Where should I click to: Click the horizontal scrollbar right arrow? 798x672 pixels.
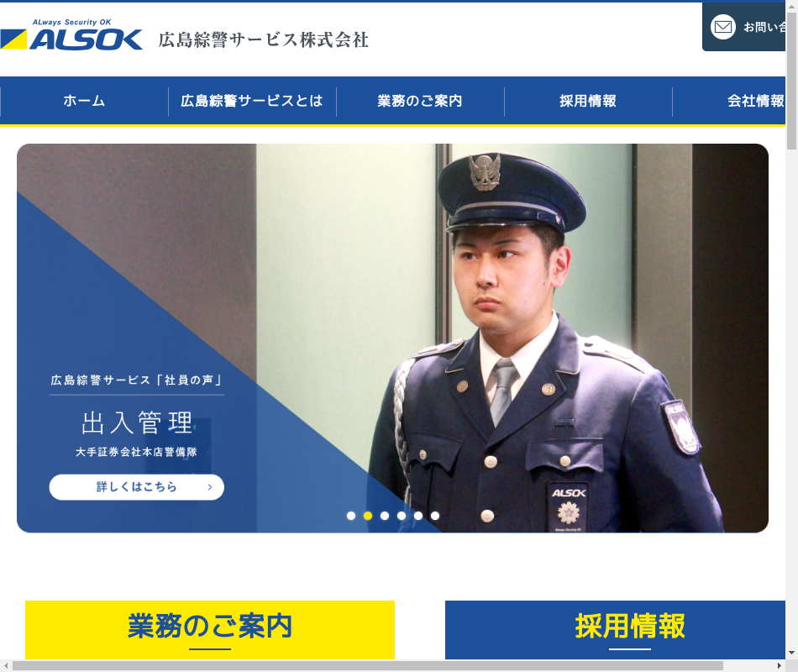(780, 665)
